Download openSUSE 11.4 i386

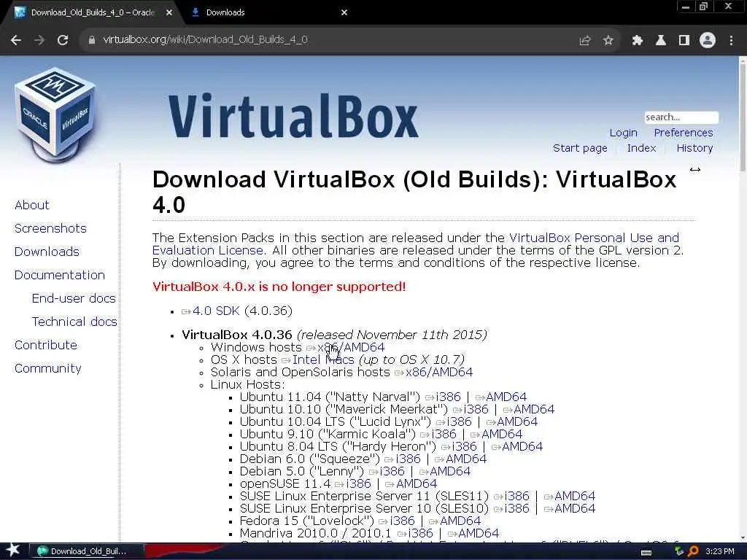(x=352, y=484)
